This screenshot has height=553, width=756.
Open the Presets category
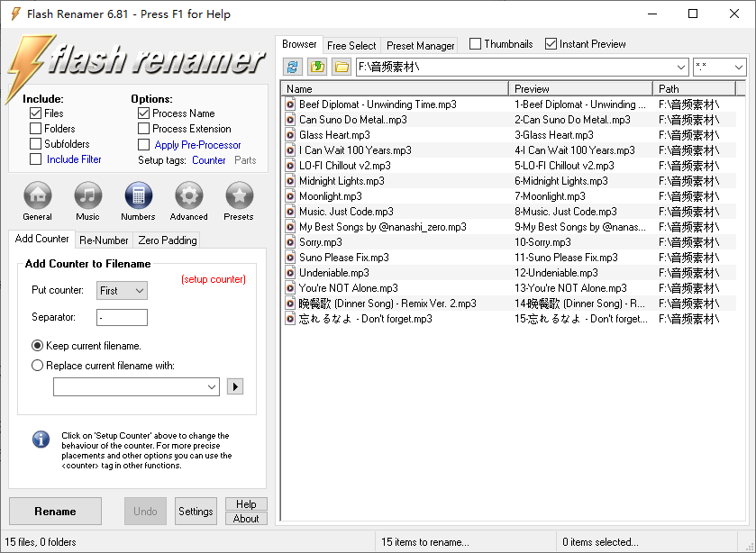239,196
